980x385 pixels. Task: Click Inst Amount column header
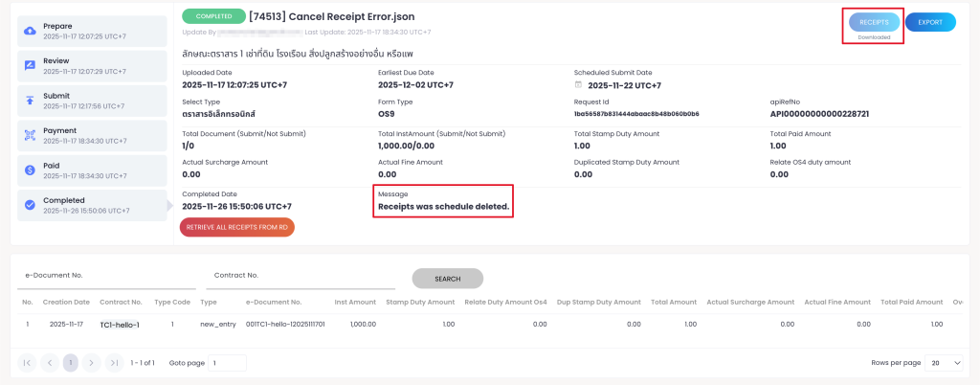coord(355,302)
